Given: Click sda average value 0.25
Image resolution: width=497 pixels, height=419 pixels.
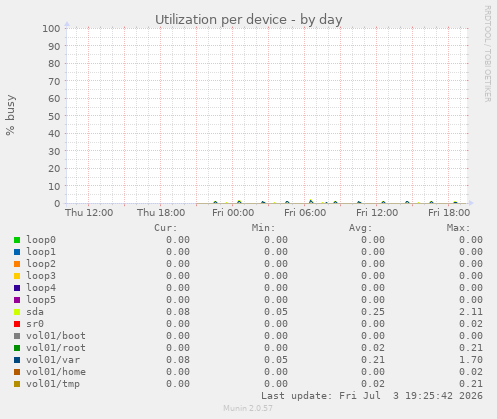Looking at the screenshot, I should pyautogui.click(x=373, y=312).
